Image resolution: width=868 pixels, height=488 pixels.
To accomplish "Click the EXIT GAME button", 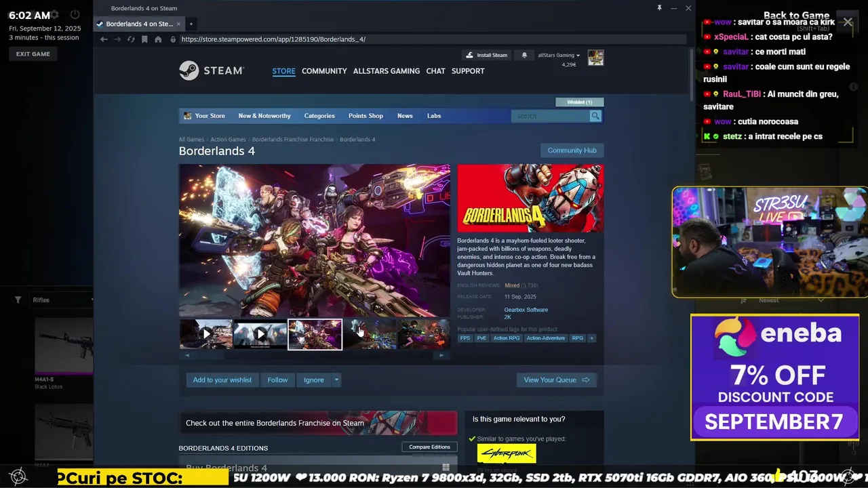I will tap(33, 54).
